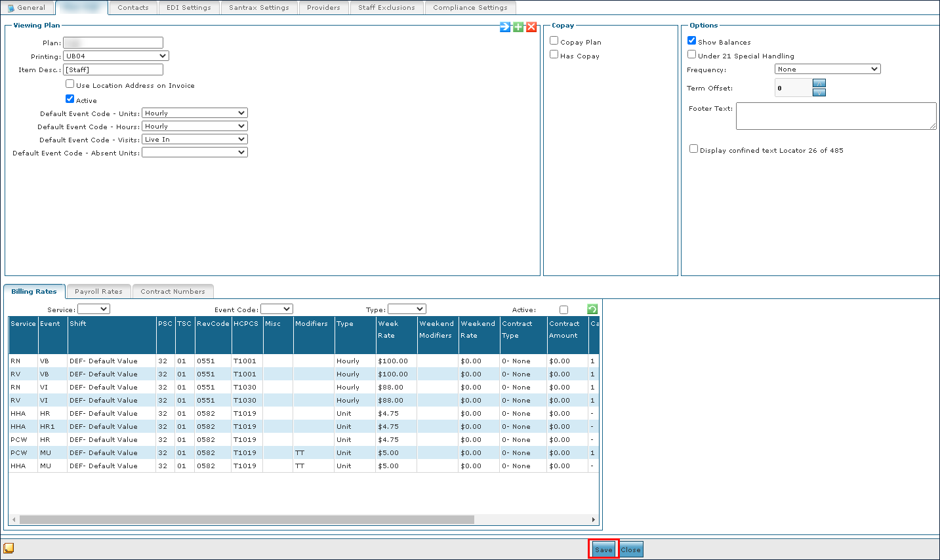Switch to the Payroll Rates tab
Image resolution: width=940 pixels, height=560 pixels.
click(x=98, y=292)
